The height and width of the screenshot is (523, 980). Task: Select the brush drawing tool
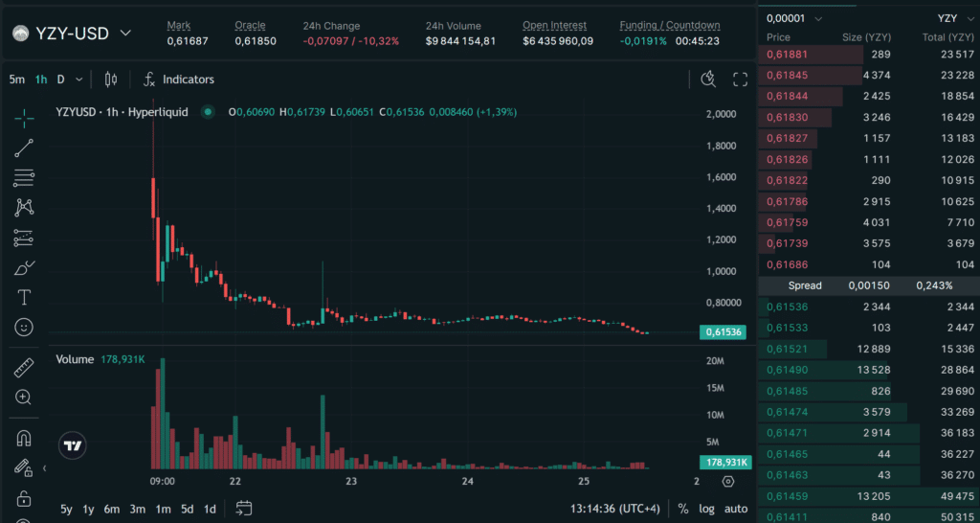coord(24,268)
